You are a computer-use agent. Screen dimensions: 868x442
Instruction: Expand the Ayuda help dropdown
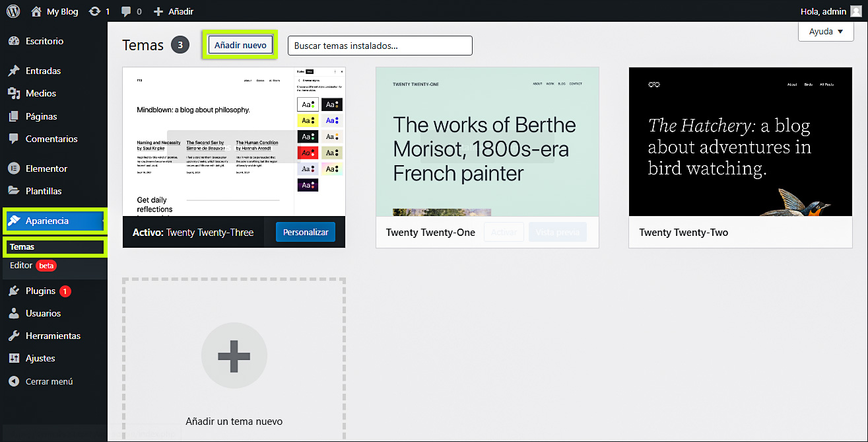click(826, 31)
